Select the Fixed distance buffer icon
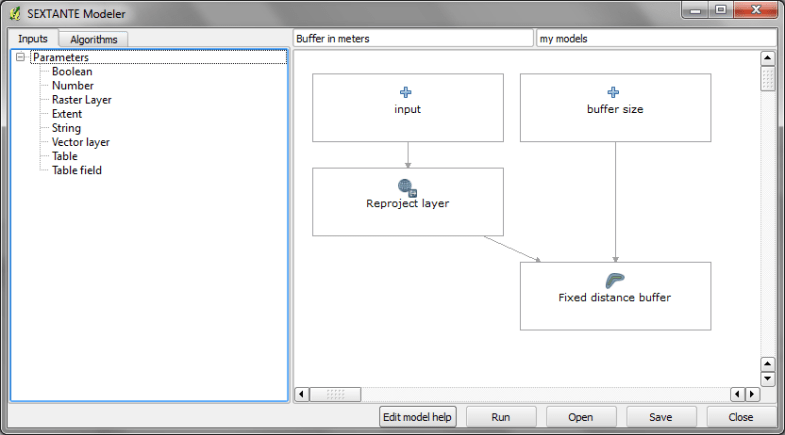785x435 pixels. tap(614, 280)
